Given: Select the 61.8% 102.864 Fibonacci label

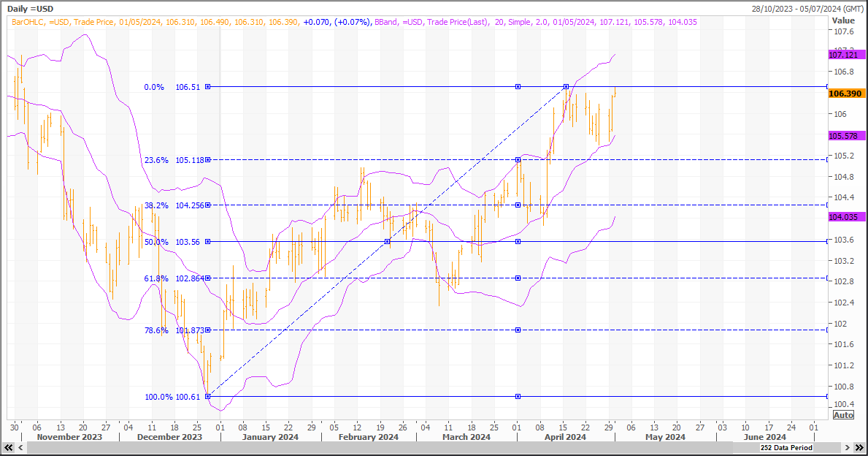Looking at the screenshot, I should (174, 278).
